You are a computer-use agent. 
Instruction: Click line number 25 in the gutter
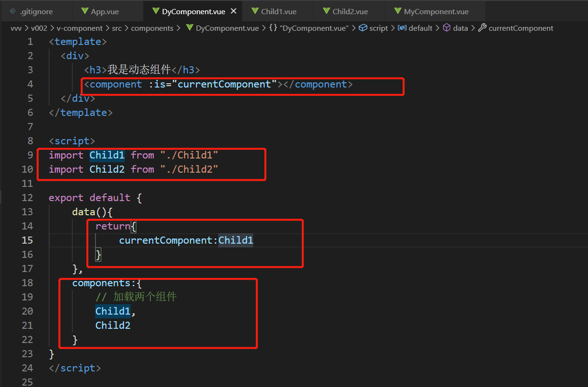(27, 381)
